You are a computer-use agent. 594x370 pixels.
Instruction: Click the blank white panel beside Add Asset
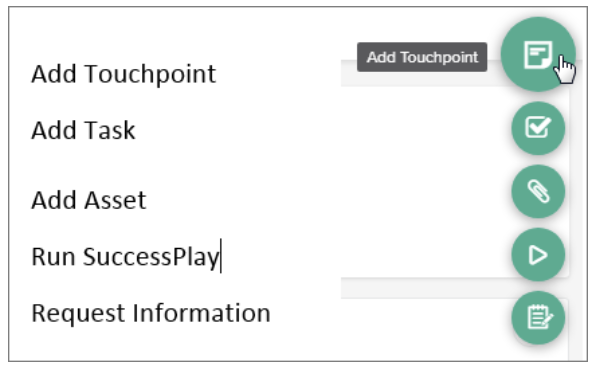pos(424,182)
